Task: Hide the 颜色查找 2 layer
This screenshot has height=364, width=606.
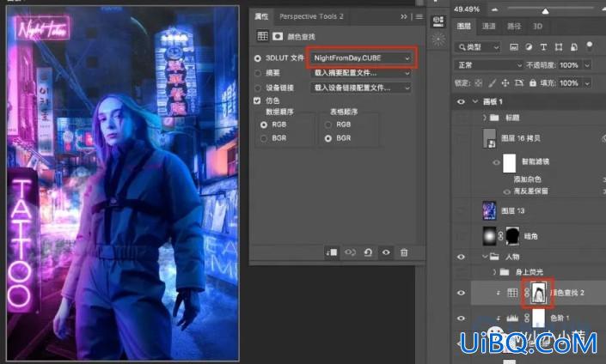Action: pyautogui.click(x=461, y=293)
